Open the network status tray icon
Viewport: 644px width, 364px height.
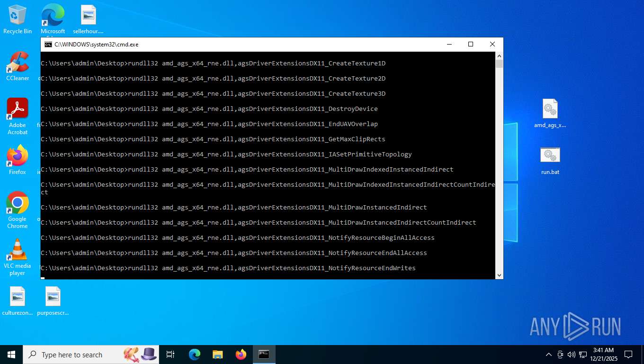[583, 355]
